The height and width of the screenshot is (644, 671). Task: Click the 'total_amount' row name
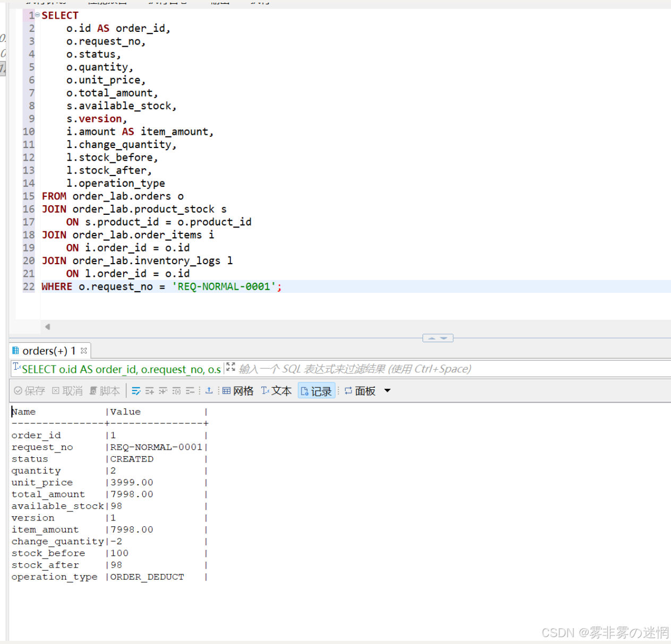point(48,494)
